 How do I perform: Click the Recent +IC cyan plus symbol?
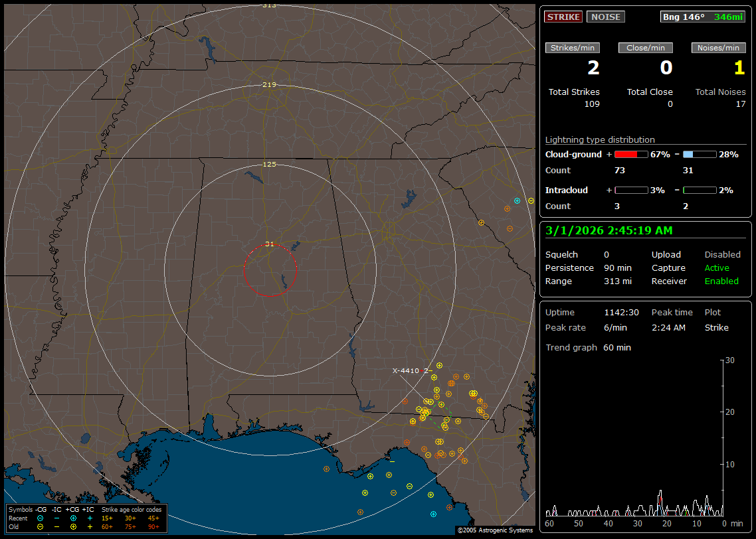pyautogui.click(x=90, y=518)
